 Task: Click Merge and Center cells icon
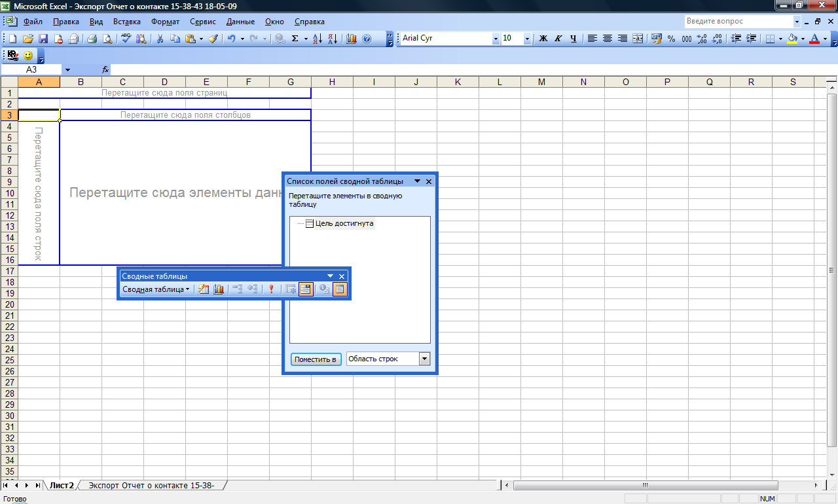pyautogui.click(x=637, y=39)
